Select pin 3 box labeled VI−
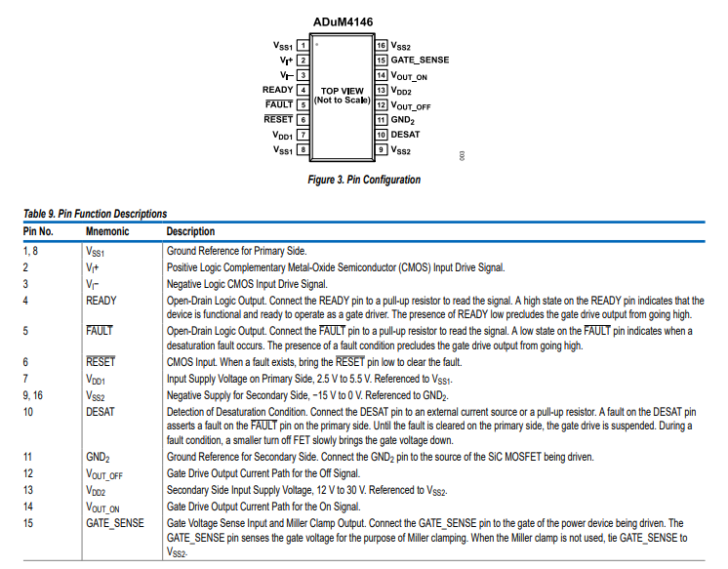 click(303, 75)
